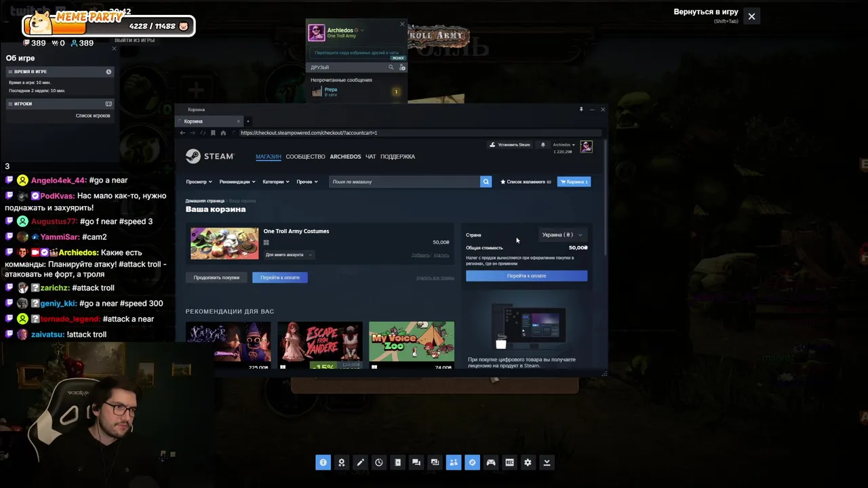This screenshot has width=868, height=488.
Task: Click Вернуться в игру to resume game
Action: 706,12
